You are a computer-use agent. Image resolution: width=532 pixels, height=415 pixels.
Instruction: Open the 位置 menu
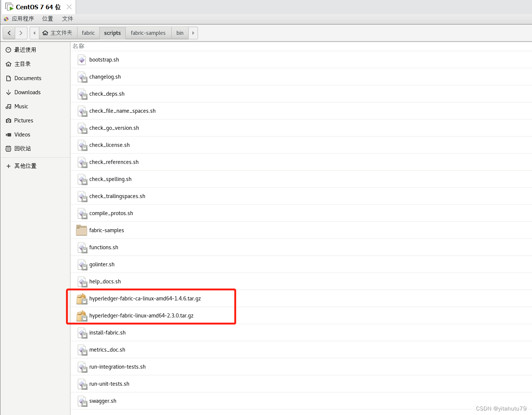(x=48, y=19)
